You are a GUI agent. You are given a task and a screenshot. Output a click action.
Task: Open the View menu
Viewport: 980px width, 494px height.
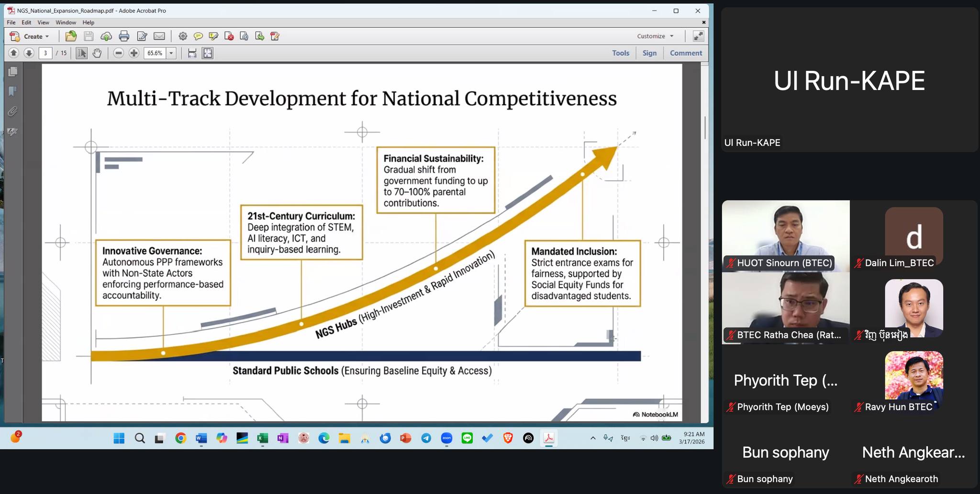coord(43,22)
